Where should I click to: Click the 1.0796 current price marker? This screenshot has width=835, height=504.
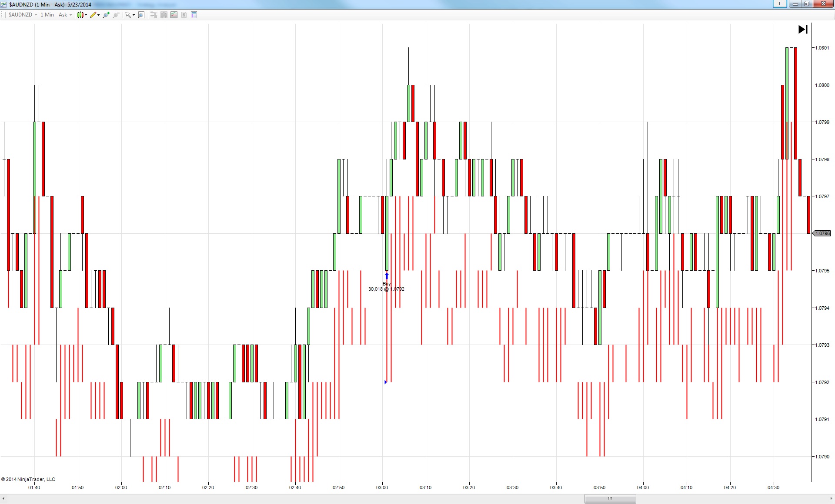tap(822, 233)
